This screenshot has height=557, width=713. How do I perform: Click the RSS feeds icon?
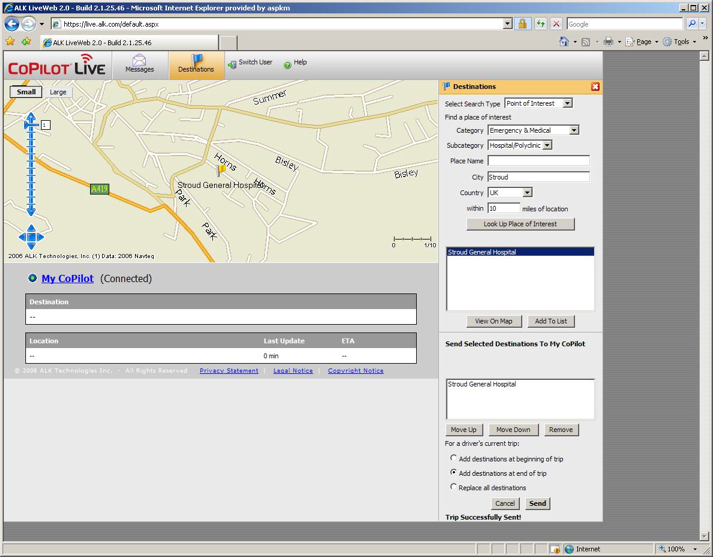tap(586, 42)
